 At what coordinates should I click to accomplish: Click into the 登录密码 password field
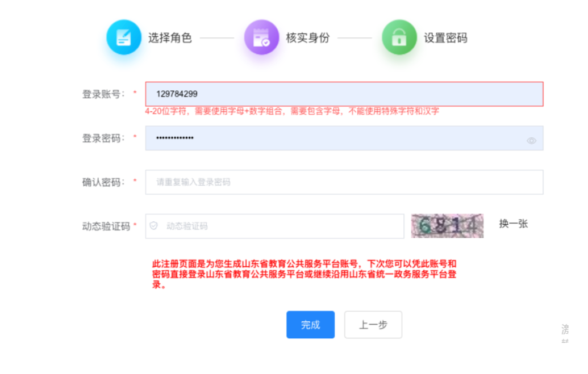[335, 138]
